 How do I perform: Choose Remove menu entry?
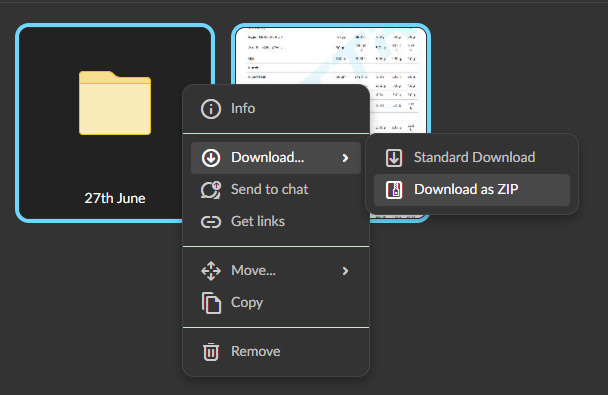tap(276, 352)
